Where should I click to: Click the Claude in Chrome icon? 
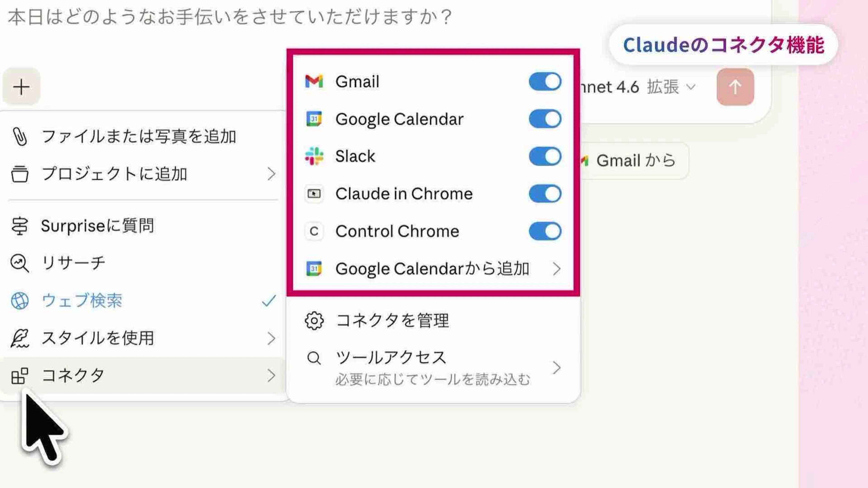pos(314,194)
